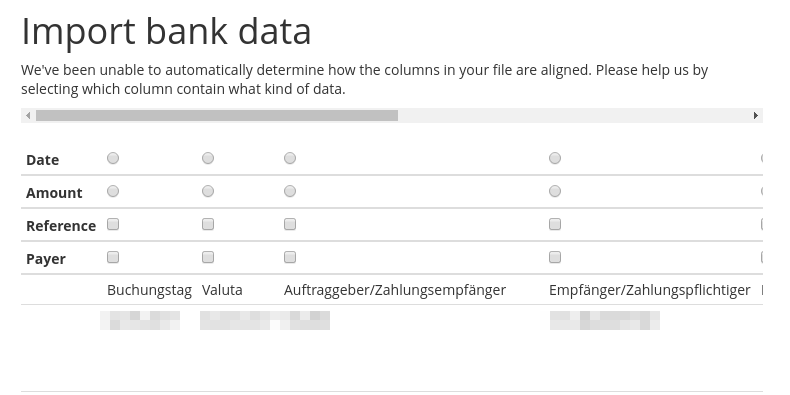The height and width of the screenshot is (395, 790).
Task: Select Amount radio for Valuta column
Action: [x=208, y=191]
